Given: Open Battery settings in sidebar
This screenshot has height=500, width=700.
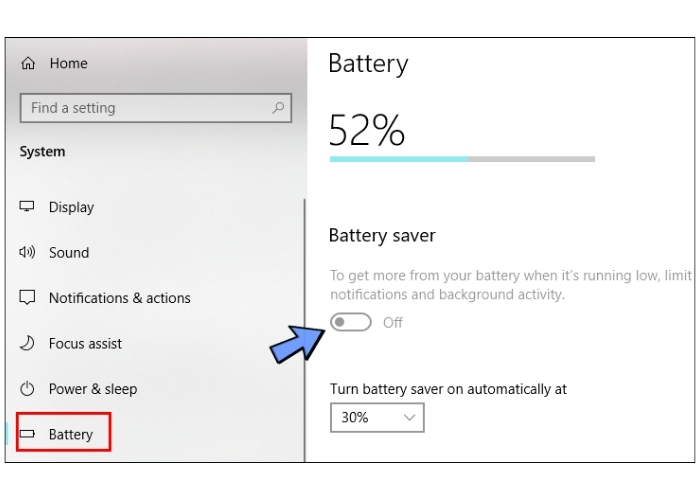Looking at the screenshot, I should click(70, 434).
